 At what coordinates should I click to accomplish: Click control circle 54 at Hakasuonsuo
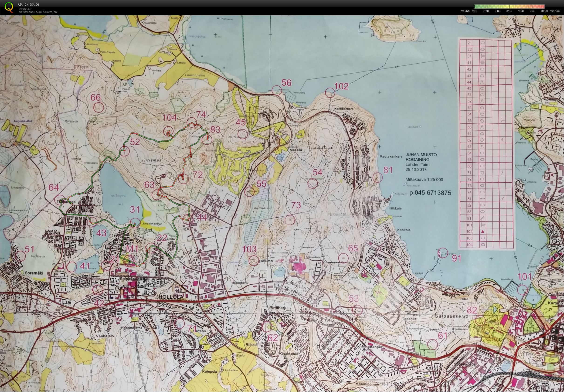pyautogui.click(x=312, y=184)
